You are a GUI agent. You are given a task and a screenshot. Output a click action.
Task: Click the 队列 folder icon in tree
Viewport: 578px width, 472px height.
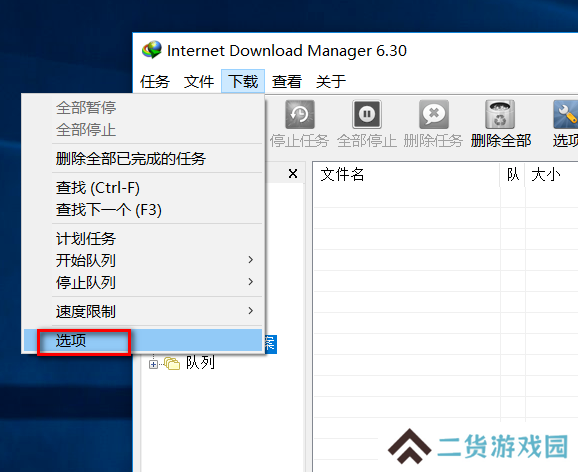pos(172,364)
